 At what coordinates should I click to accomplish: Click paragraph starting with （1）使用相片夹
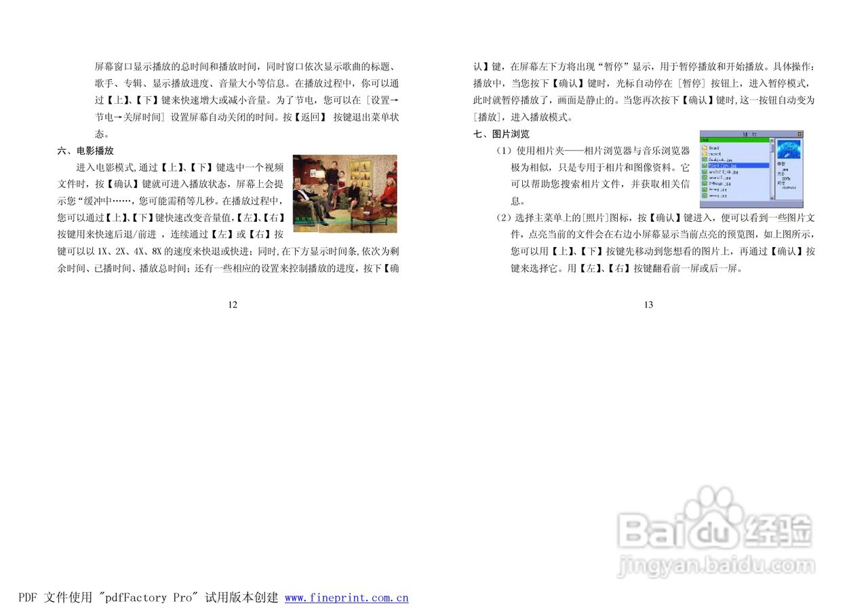[593, 175]
